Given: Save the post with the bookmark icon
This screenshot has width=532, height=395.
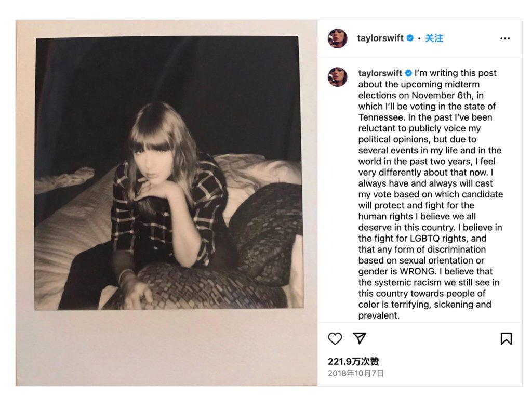Looking at the screenshot, I should coord(506,338).
